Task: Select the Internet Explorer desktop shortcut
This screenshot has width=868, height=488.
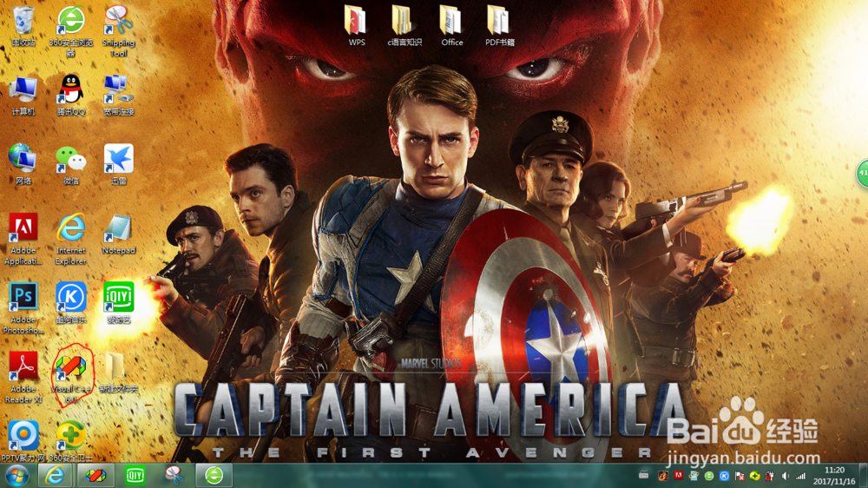Action: (x=71, y=240)
